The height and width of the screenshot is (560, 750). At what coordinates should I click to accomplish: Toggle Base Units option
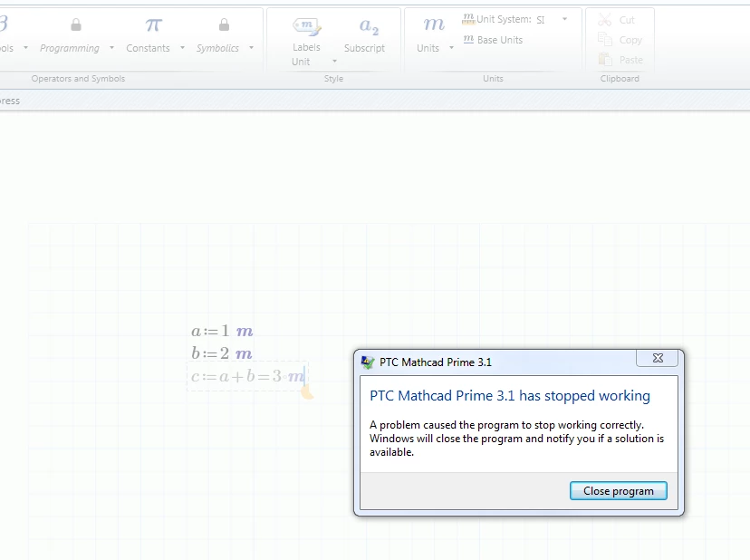click(x=493, y=40)
